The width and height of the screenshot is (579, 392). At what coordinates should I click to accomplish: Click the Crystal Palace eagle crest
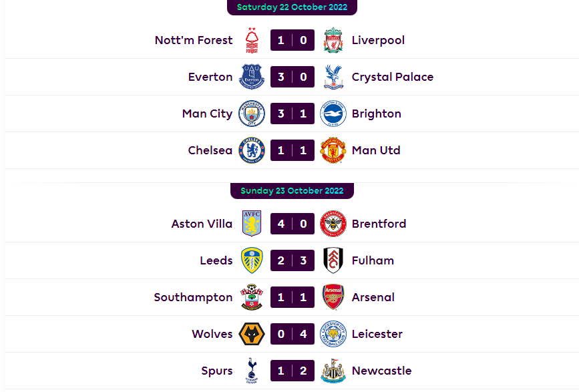click(x=333, y=77)
